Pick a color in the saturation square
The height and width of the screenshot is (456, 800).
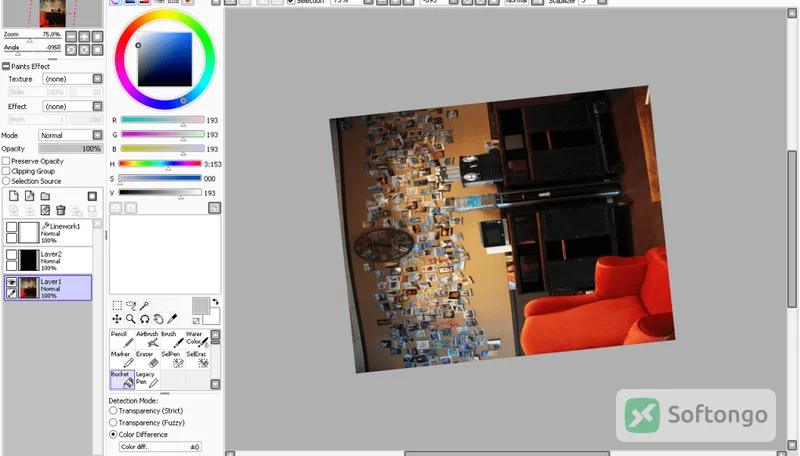click(x=165, y=59)
